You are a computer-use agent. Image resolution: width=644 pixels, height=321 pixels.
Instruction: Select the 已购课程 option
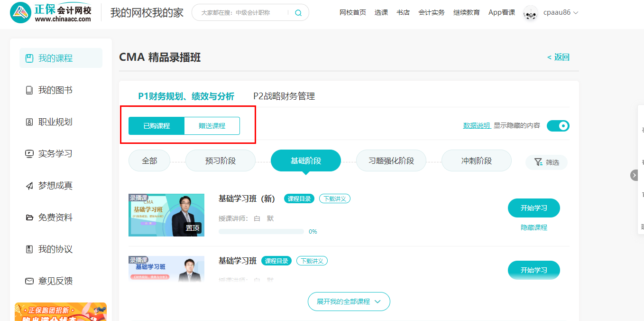tap(156, 126)
